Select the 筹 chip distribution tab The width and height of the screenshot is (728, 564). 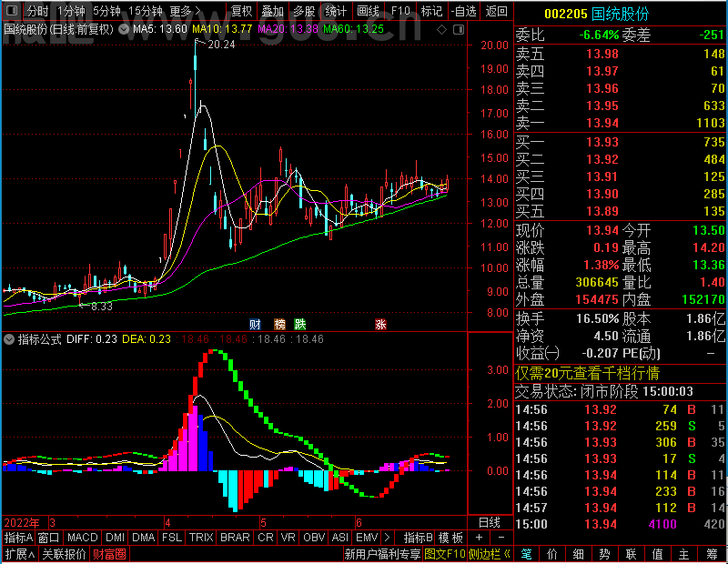pos(712,554)
